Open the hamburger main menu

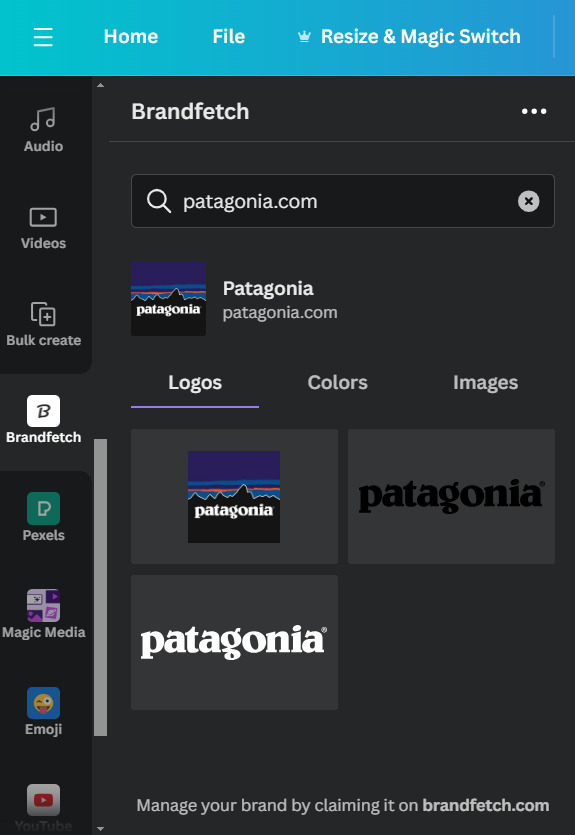pyautogui.click(x=43, y=37)
